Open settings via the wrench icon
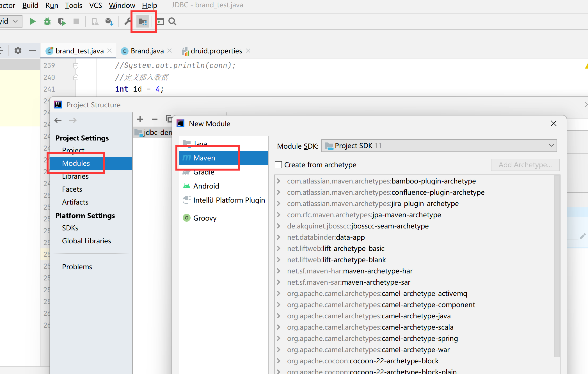 (x=128, y=21)
